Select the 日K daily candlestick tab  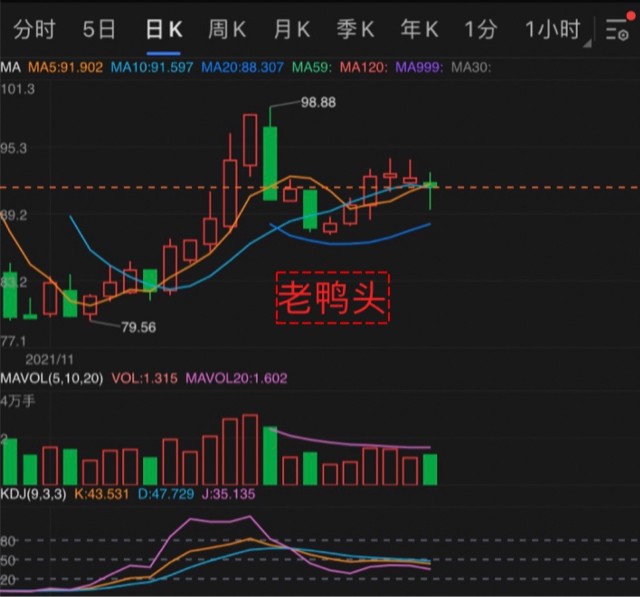coord(162,30)
